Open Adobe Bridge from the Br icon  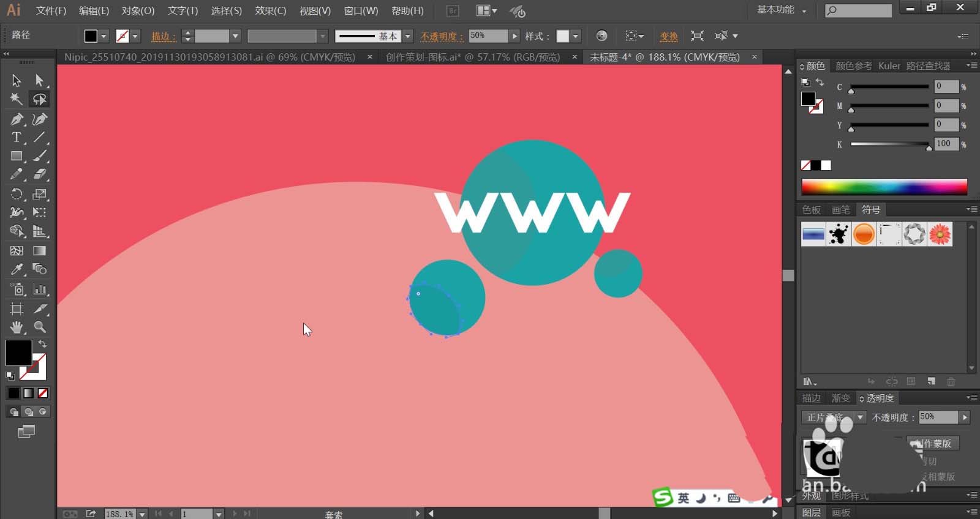[x=453, y=11]
